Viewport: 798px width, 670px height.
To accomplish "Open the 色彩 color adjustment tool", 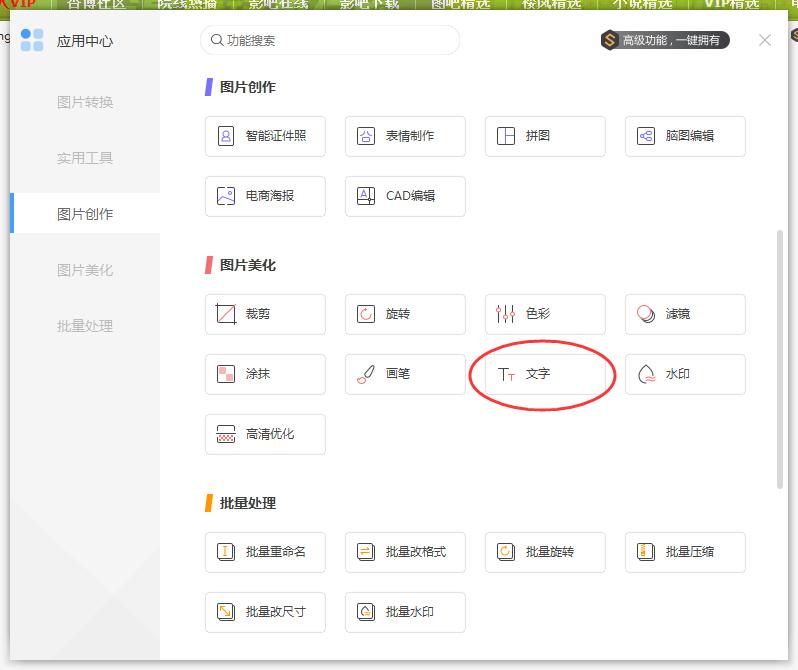I will tap(545, 314).
